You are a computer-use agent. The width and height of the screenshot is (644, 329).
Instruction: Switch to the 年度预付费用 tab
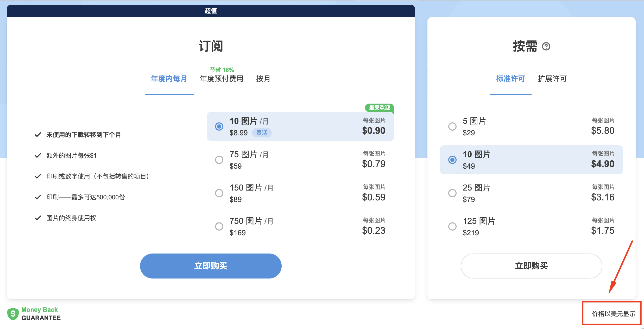(222, 79)
